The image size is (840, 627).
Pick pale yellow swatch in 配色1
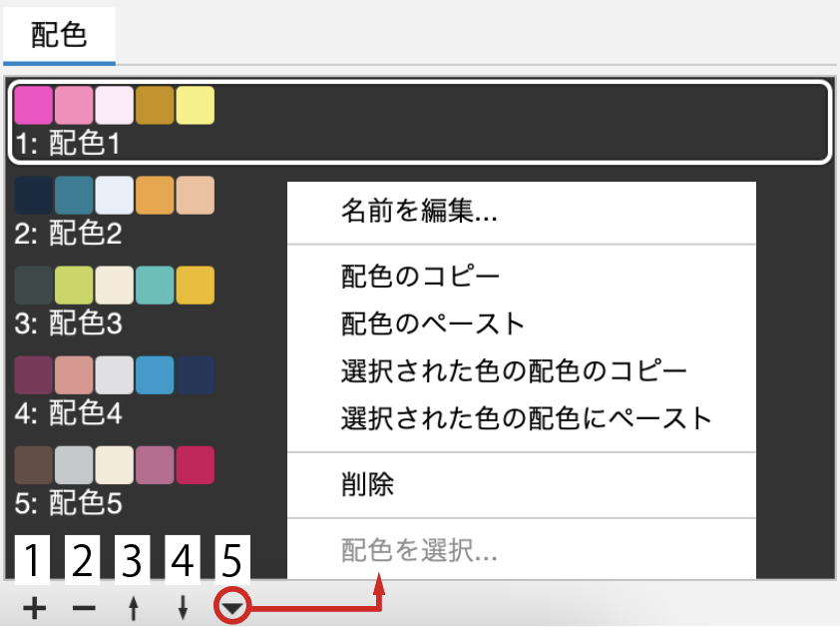point(195,105)
